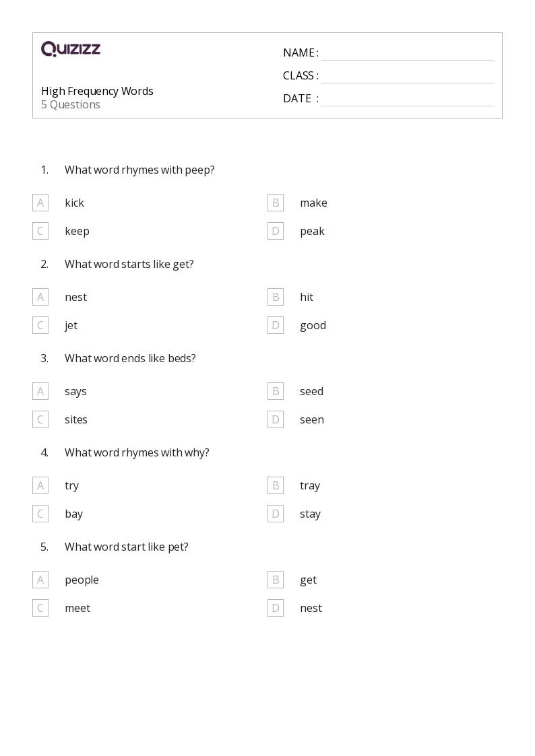The image size is (535, 756).
Task: Mark checkbox A beside 'says'
Action: (40, 391)
